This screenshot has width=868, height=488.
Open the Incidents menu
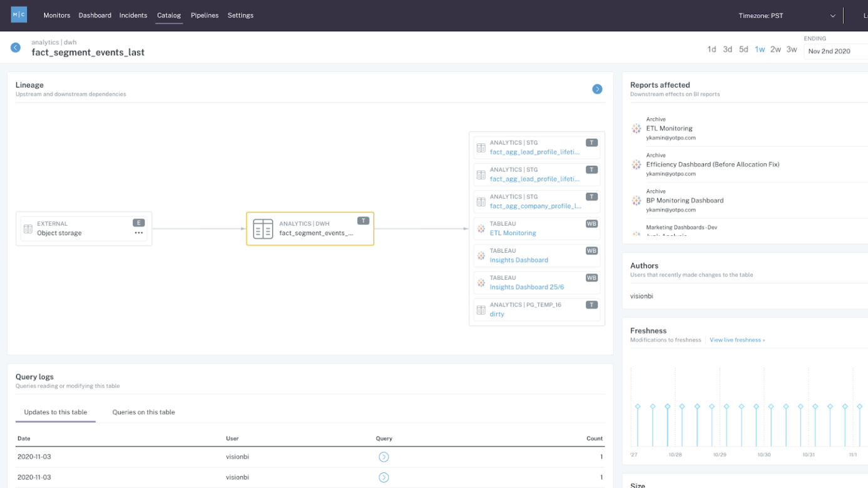coord(133,15)
